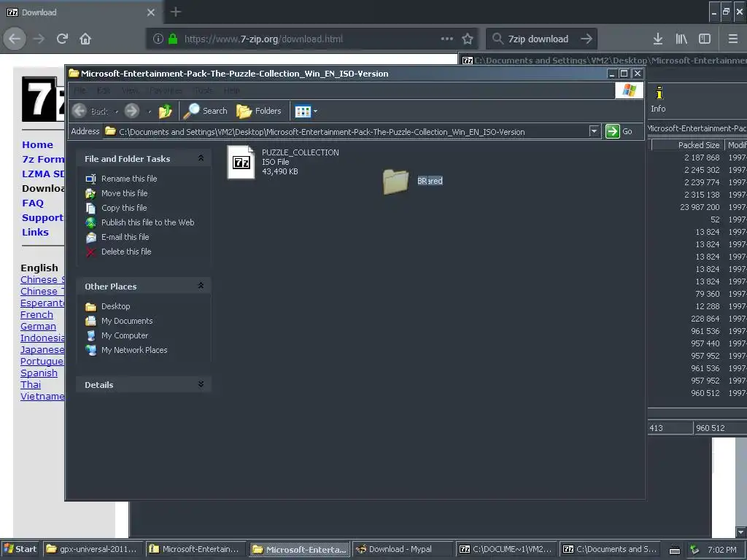Open My Documents in Other Places
The height and width of the screenshot is (560, 747).
tap(127, 321)
